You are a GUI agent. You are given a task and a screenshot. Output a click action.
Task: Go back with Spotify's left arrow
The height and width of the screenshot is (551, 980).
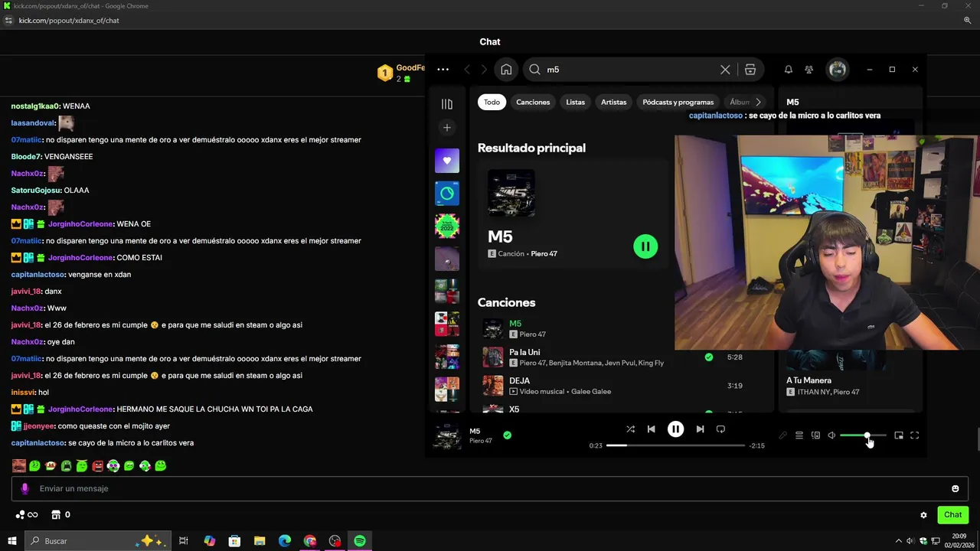pos(467,70)
